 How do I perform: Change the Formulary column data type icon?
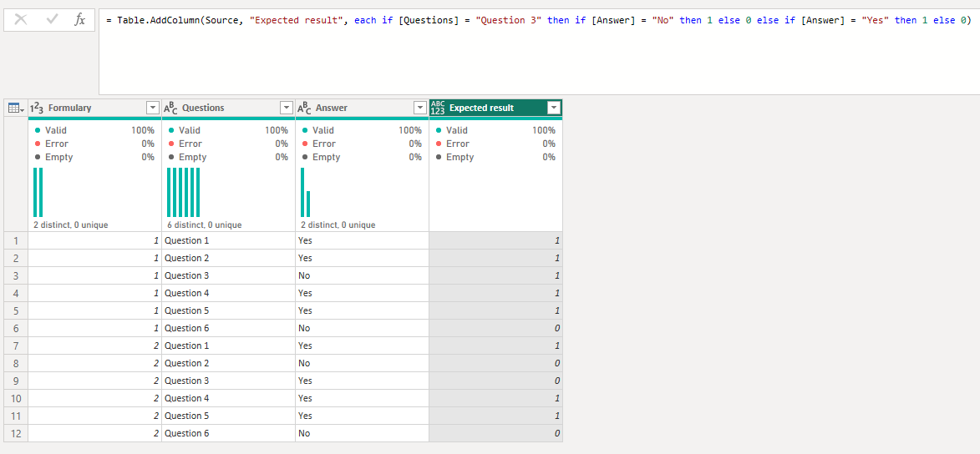37,108
